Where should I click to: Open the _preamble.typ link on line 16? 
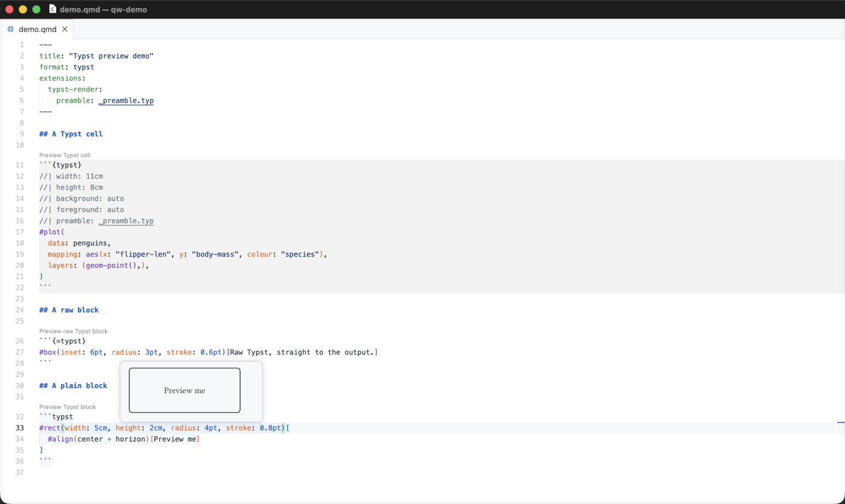126,221
